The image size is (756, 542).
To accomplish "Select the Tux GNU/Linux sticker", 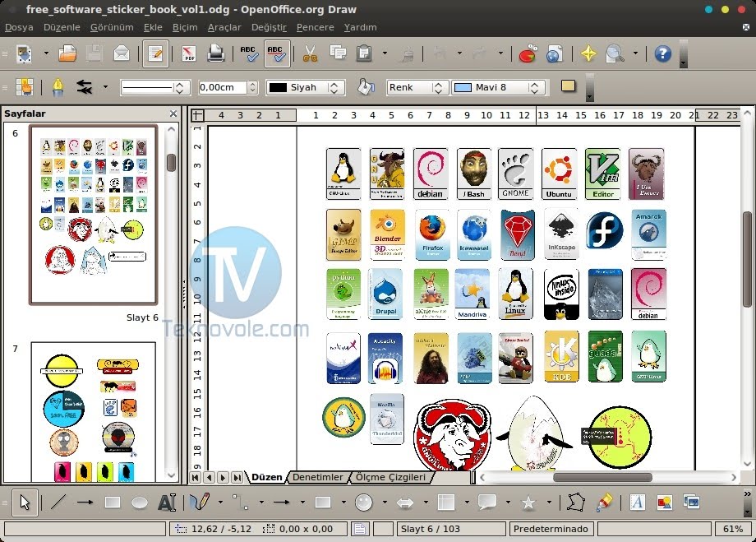I will pyautogui.click(x=343, y=174).
